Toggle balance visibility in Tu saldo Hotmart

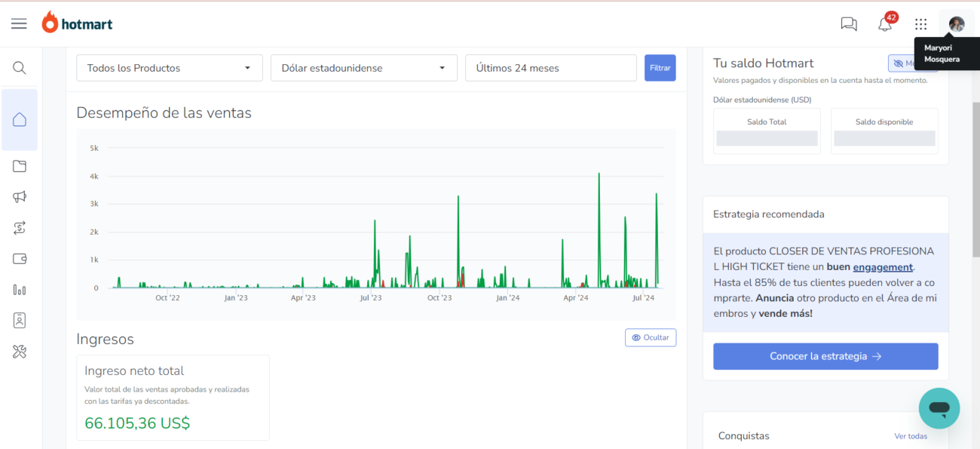click(x=911, y=64)
